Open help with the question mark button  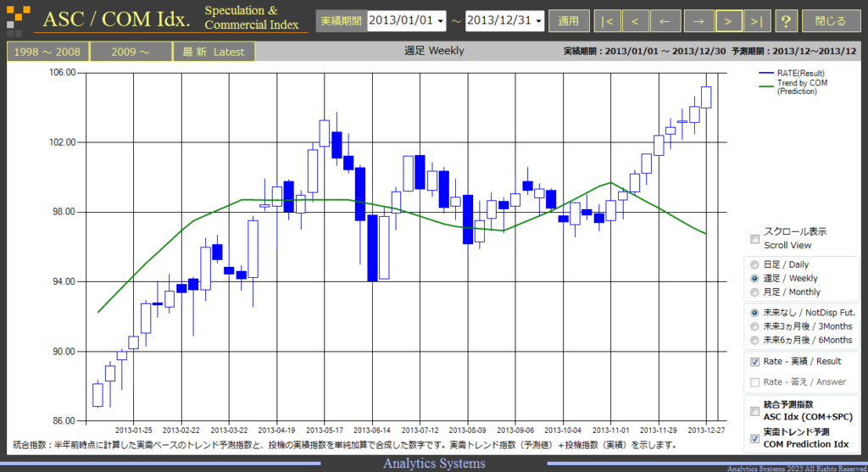[x=786, y=21]
